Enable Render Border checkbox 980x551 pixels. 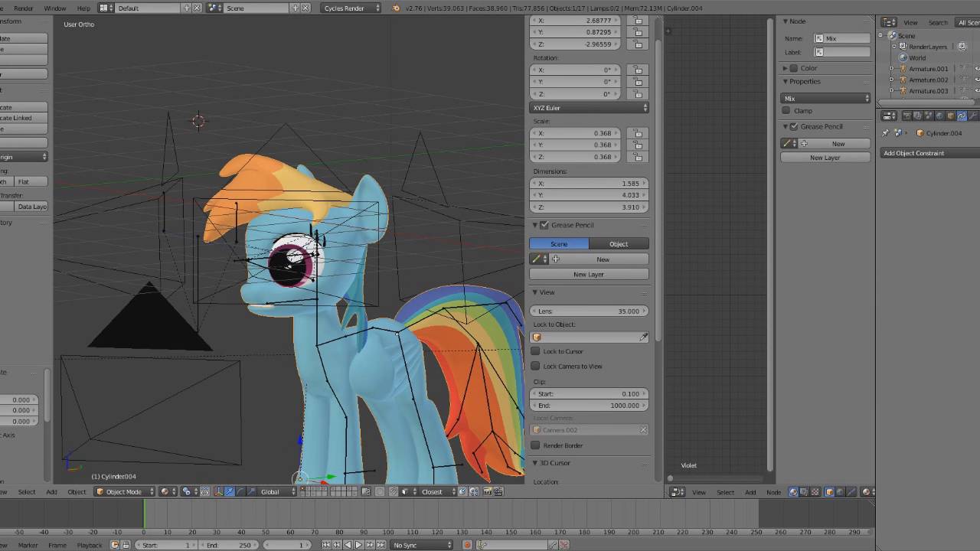pyautogui.click(x=535, y=445)
